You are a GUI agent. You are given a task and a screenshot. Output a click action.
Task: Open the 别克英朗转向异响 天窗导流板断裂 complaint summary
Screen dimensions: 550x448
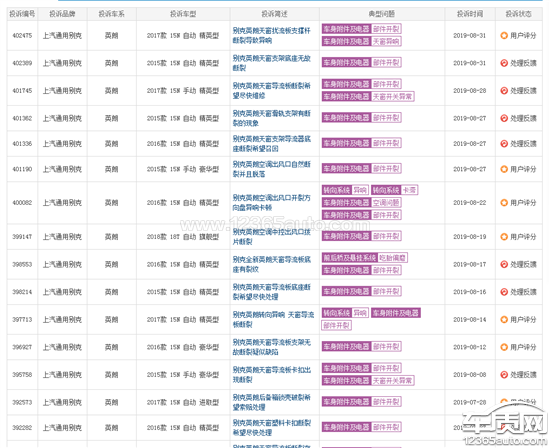pos(273,320)
